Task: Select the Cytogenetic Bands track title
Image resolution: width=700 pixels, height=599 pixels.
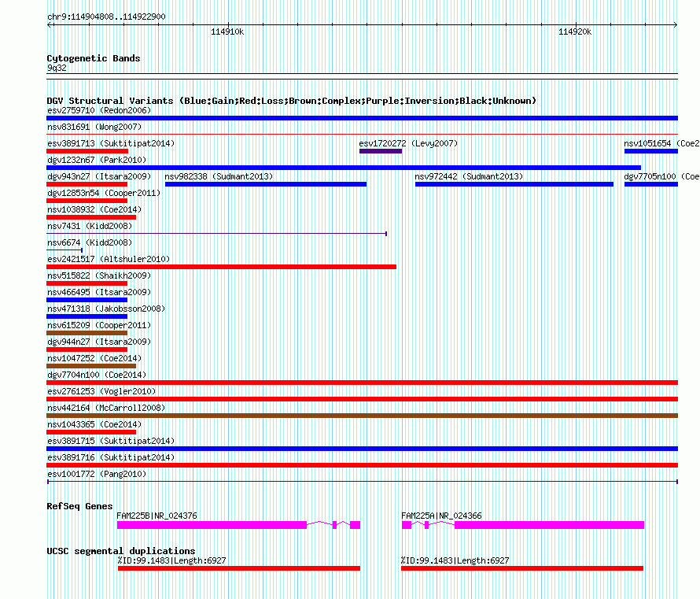Action: (x=94, y=58)
